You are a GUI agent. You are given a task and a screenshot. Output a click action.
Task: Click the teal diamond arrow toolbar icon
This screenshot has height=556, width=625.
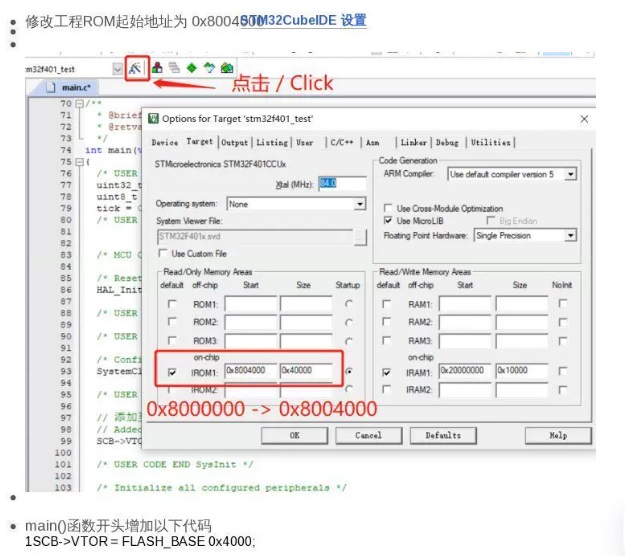[209, 68]
